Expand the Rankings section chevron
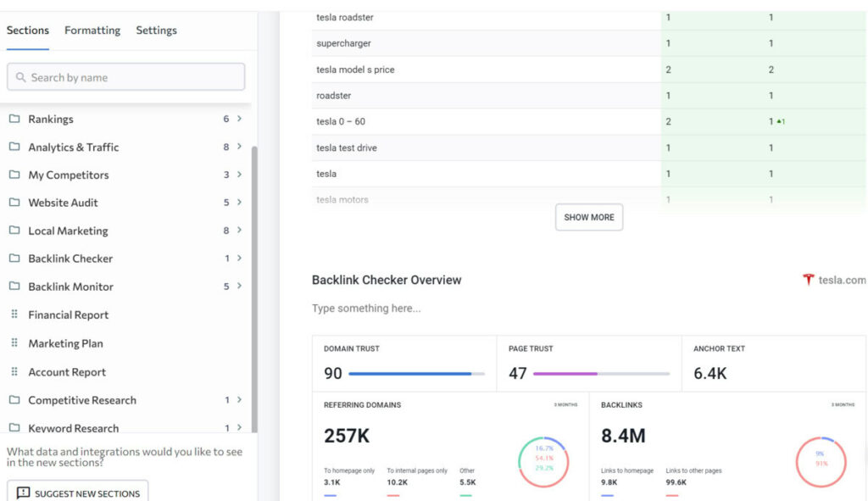This screenshot has height=501, width=868. click(239, 119)
